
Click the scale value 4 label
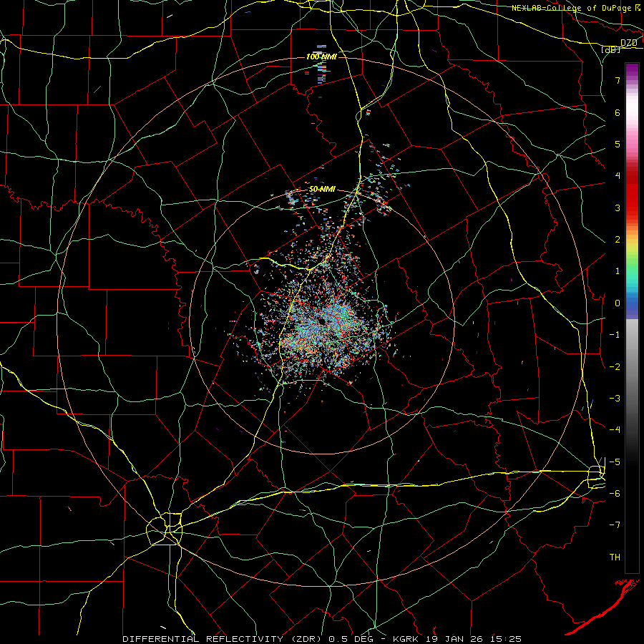click(x=618, y=176)
